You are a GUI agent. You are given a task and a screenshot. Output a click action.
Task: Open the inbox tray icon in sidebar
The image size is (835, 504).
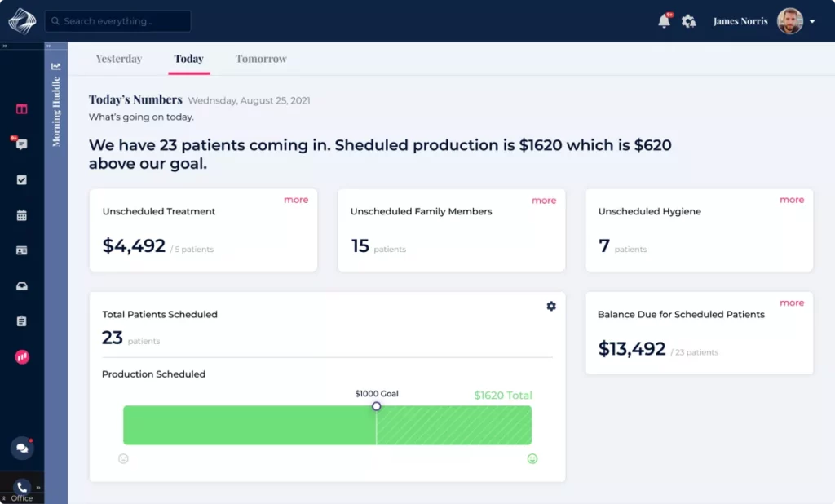point(22,286)
